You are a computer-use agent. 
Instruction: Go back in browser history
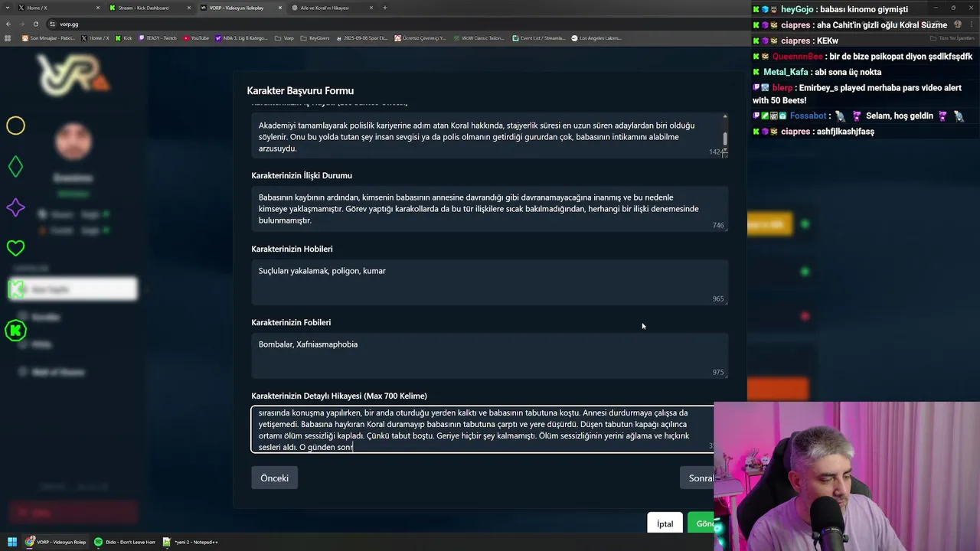tap(8, 24)
